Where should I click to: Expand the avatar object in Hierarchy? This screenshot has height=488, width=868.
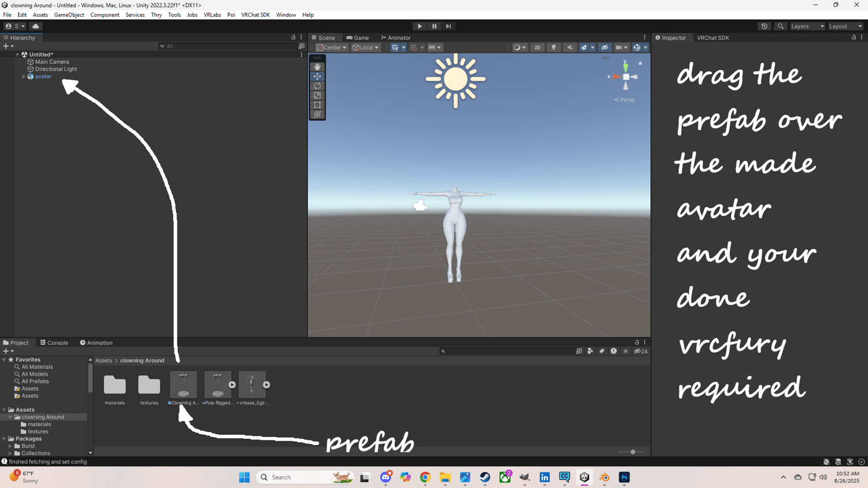[24, 76]
